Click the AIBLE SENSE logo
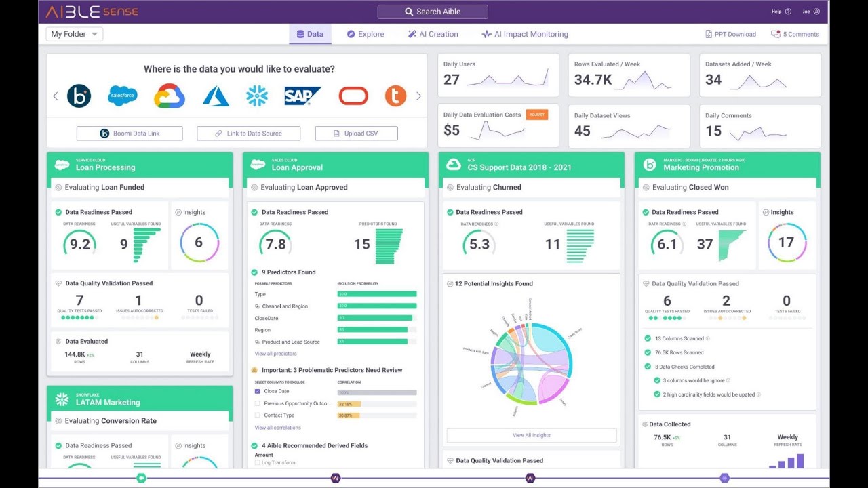The image size is (868, 488). (92, 12)
